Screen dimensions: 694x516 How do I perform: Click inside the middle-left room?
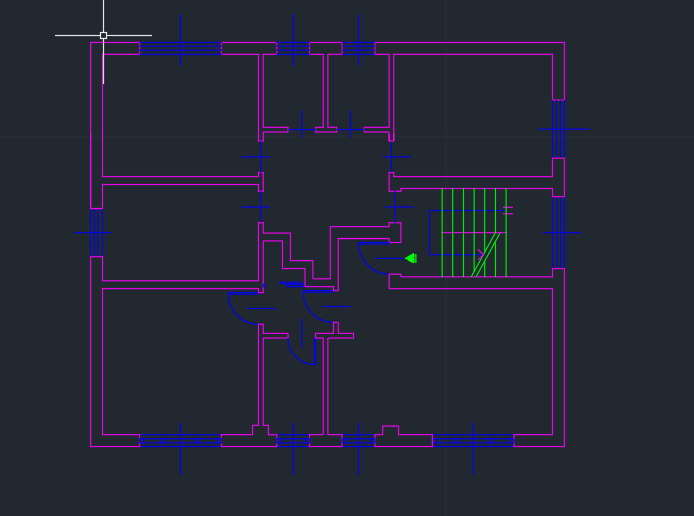click(178, 232)
